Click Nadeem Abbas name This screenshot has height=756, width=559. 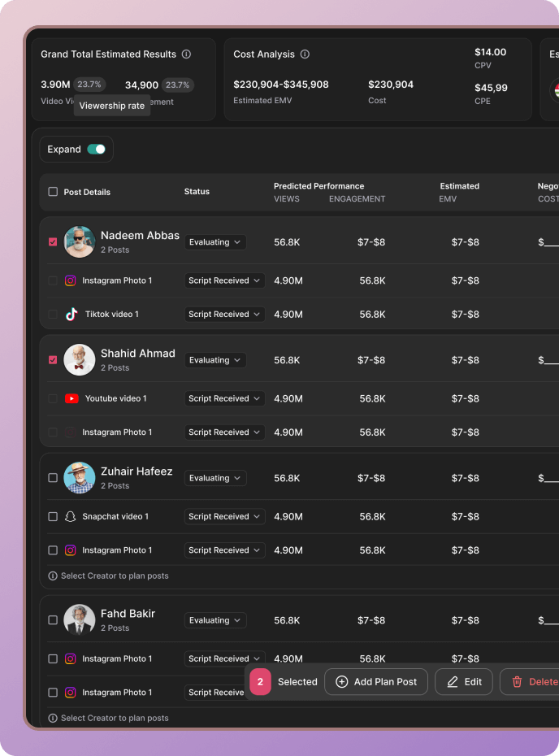pyautogui.click(x=140, y=235)
